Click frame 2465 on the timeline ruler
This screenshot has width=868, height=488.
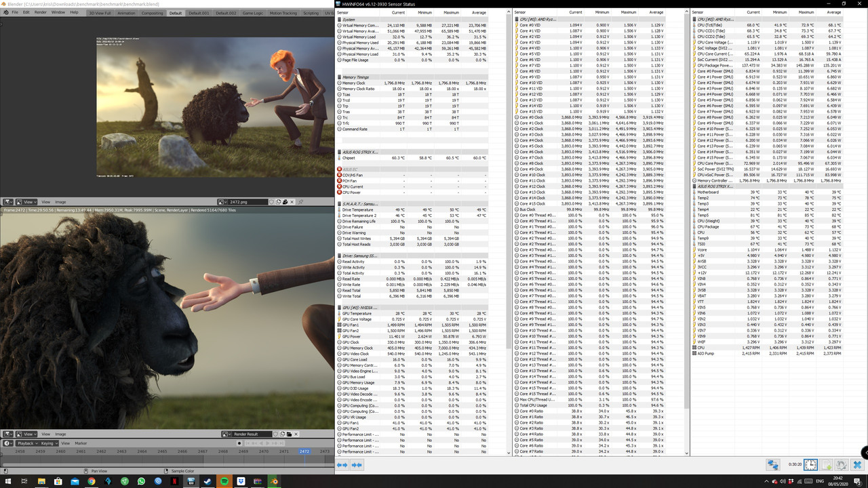162,451
